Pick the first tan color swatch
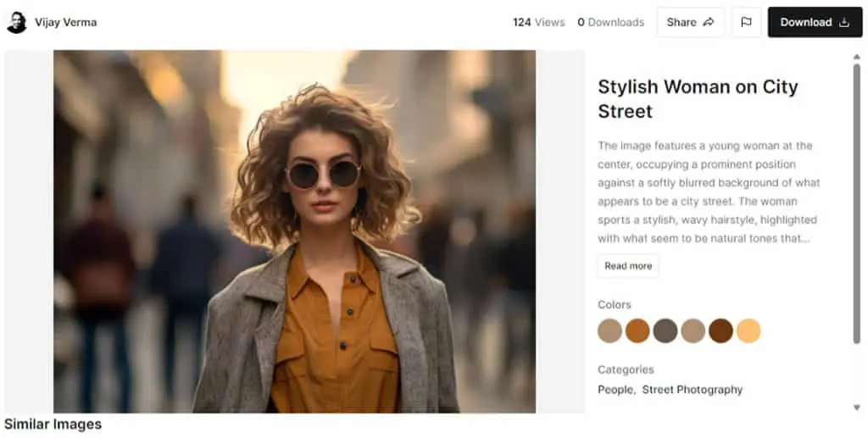868x438 pixels. click(x=609, y=330)
